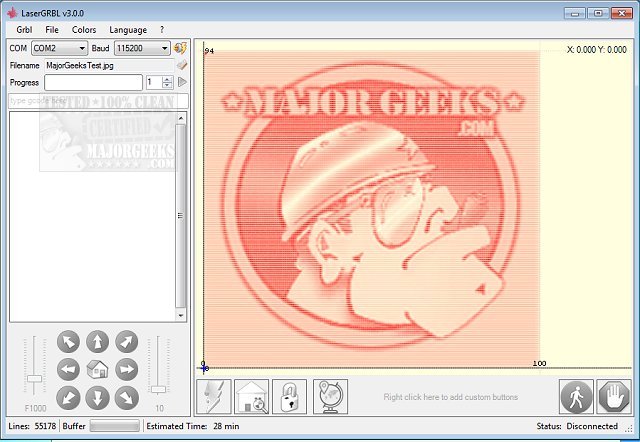640x442 pixels.
Task: Click the Lines: 55178 status text
Action: 32,426
